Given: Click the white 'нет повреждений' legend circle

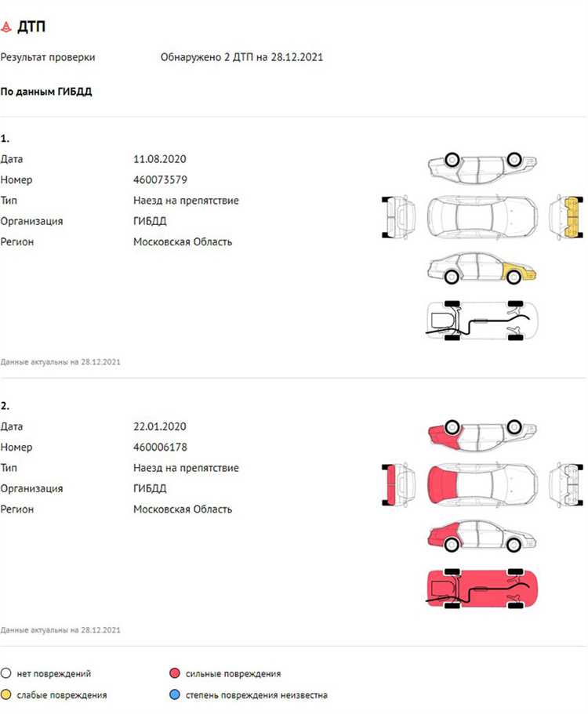Looking at the screenshot, I should click(x=6, y=673).
